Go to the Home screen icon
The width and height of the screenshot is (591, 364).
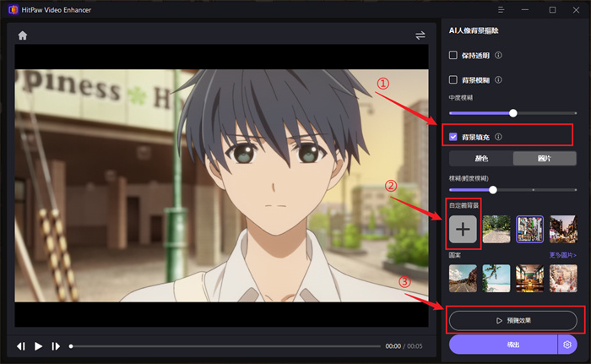tap(23, 35)
